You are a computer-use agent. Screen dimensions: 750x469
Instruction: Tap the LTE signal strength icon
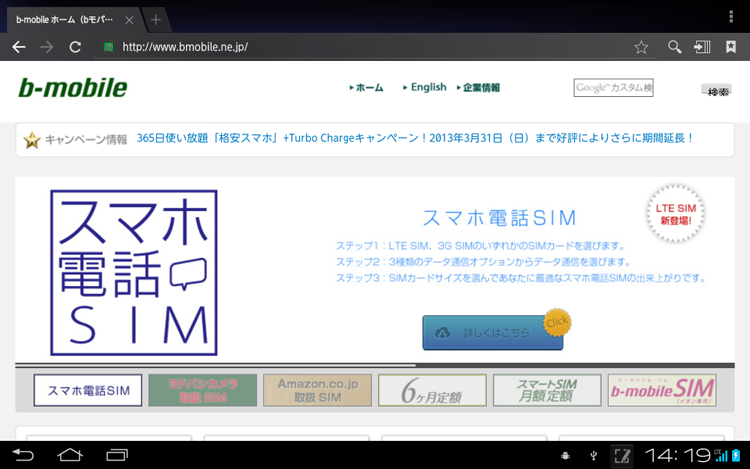720,456
